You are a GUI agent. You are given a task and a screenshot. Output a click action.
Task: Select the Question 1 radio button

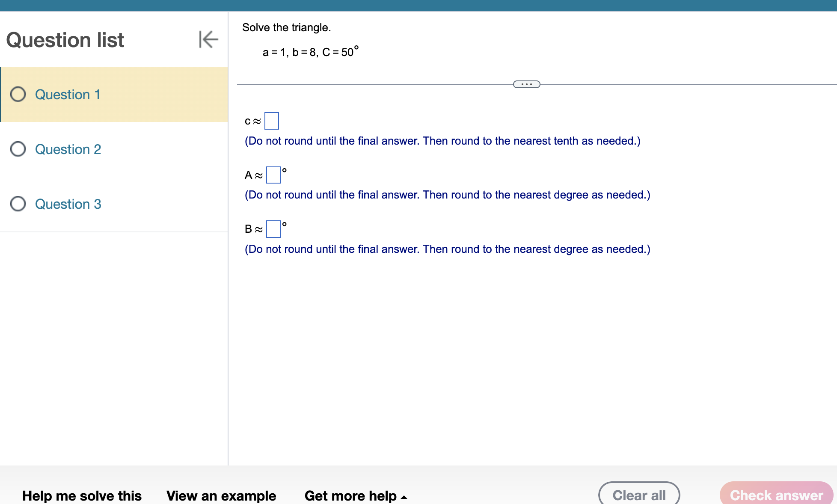pos(18,95)
